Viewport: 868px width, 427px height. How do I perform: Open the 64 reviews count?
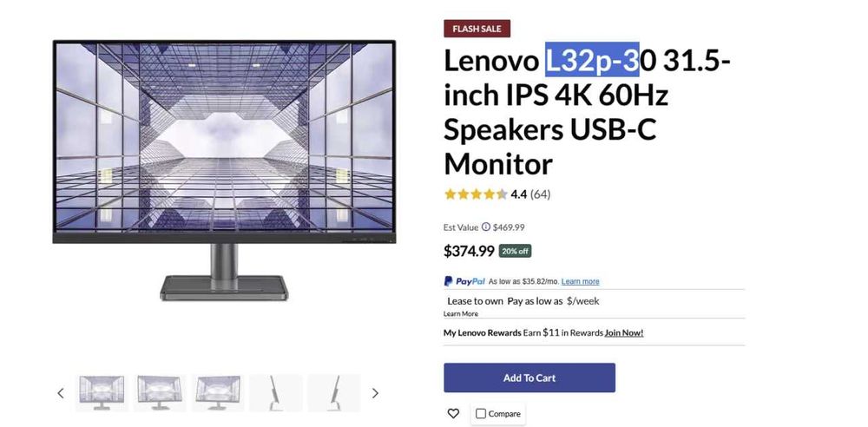click(540, 194)
